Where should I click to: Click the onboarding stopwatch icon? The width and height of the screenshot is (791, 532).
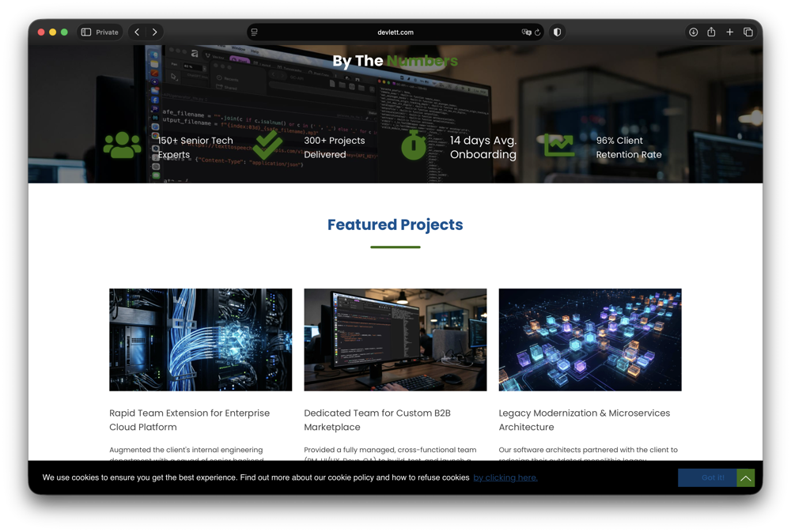coord(413,145)
